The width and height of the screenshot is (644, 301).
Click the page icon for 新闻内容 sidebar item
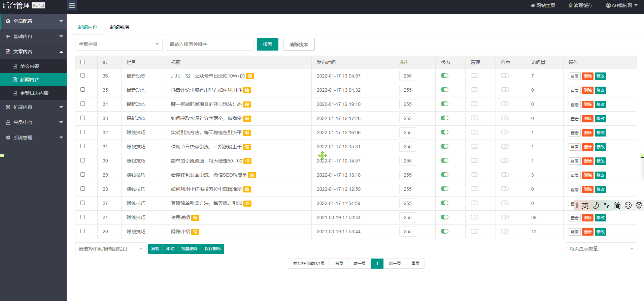pyautogui.click(x=15, y=80)
